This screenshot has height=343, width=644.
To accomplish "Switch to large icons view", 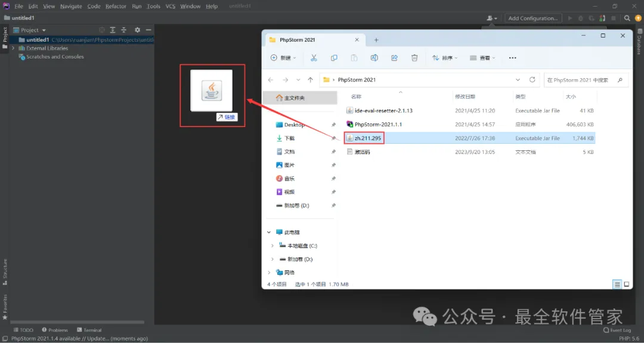I will coord(627,285).
